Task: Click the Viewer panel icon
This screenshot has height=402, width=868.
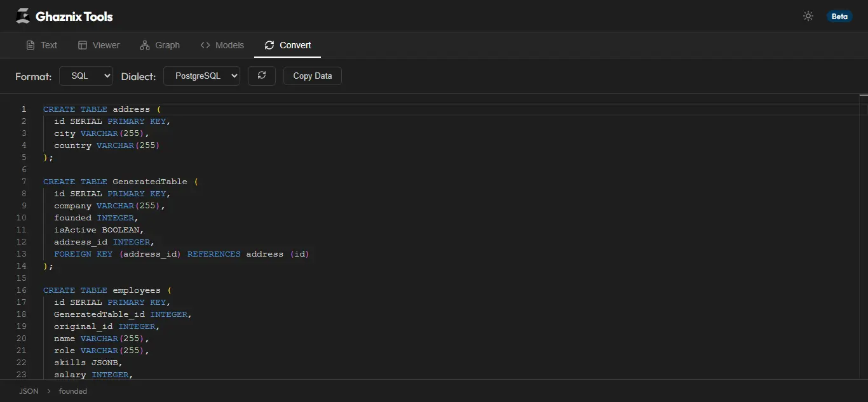Action: click(82, 45)
